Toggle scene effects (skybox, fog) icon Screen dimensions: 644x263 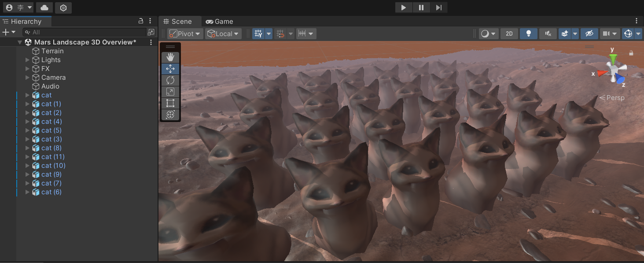pyautogui.click(x=565, y=33)
